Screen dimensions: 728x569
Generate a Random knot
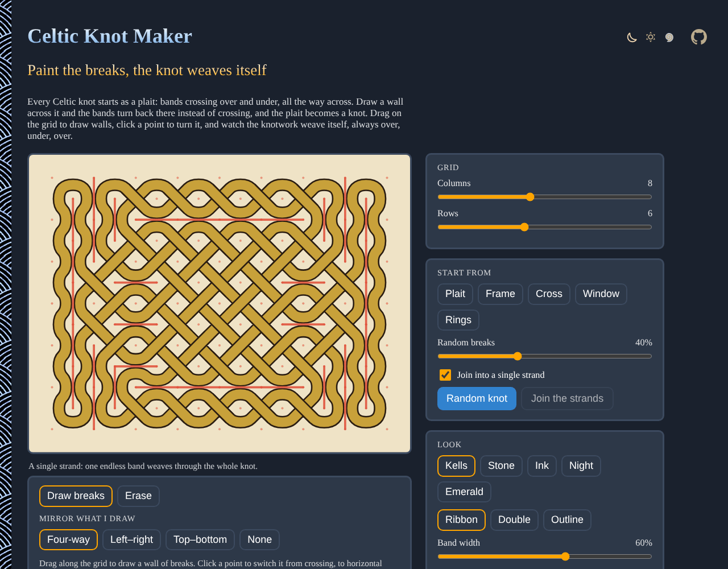[x=477, y=399]
